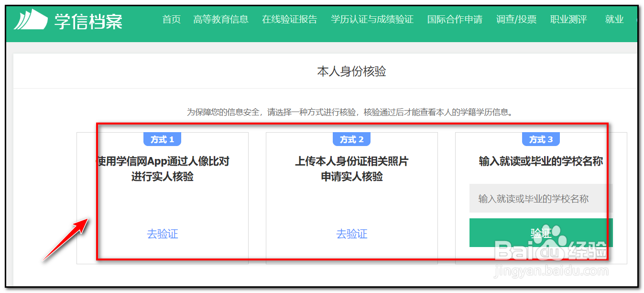Open the 首页 menu item
Viewport: 644px width, 293px height.
pos(171,20)
